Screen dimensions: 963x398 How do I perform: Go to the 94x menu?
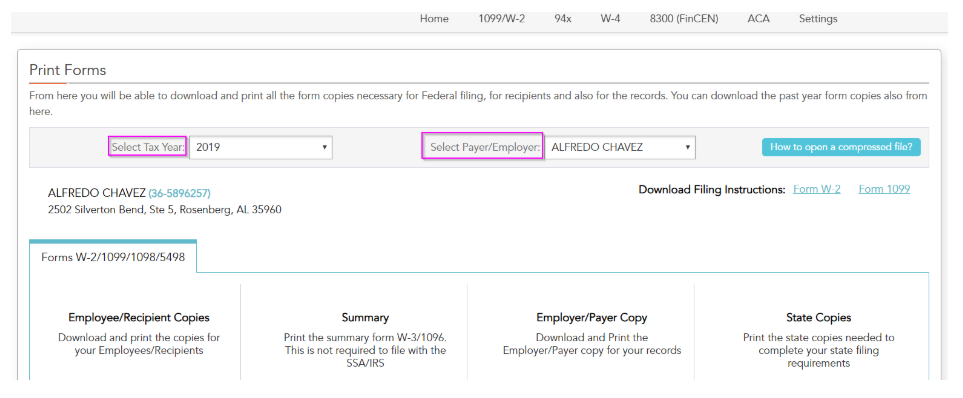pyautogui.click(x=563, y=19)
